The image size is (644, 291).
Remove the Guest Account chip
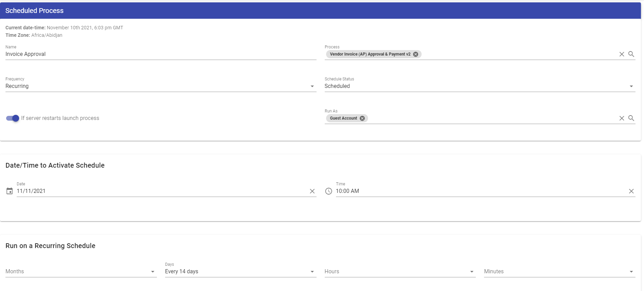click(362, 118)
